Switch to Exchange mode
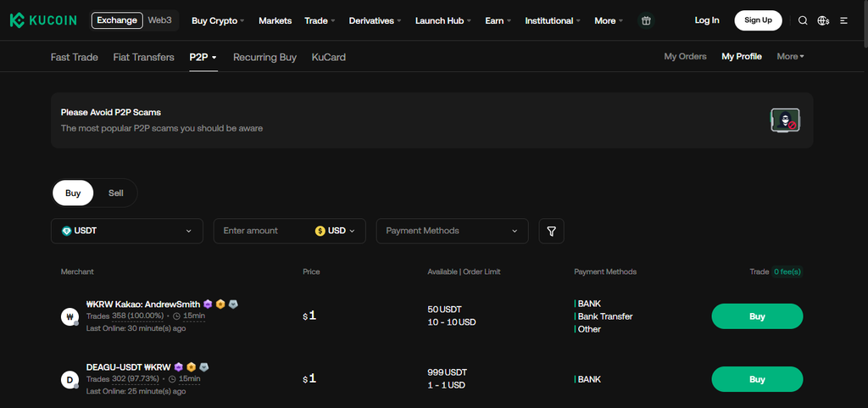The width and height of the screenshot is (868, 408). pyautogui.click(x=117, y=20)
